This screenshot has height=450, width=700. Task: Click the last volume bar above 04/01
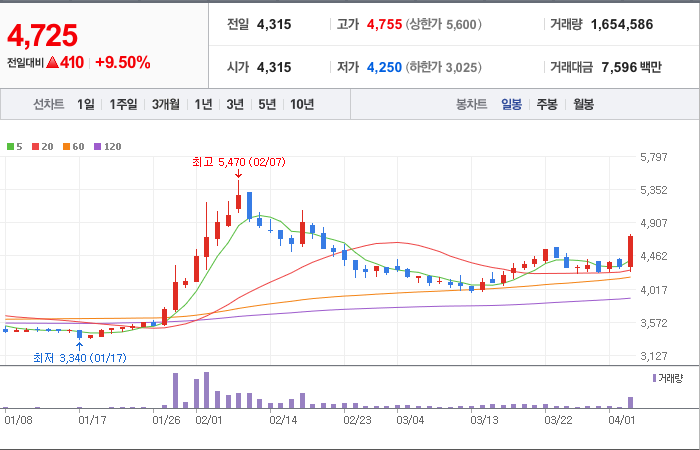coord(630,402)
